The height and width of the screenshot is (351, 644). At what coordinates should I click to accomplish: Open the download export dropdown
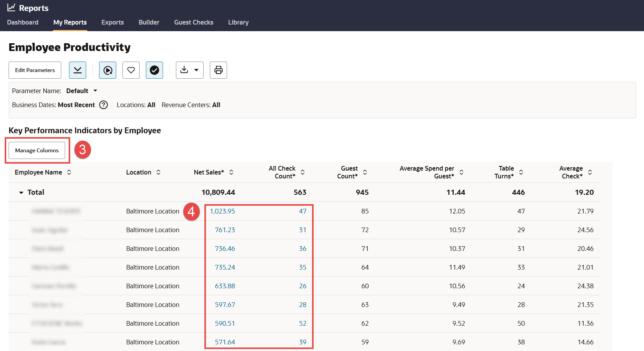(x=190, y=70)
